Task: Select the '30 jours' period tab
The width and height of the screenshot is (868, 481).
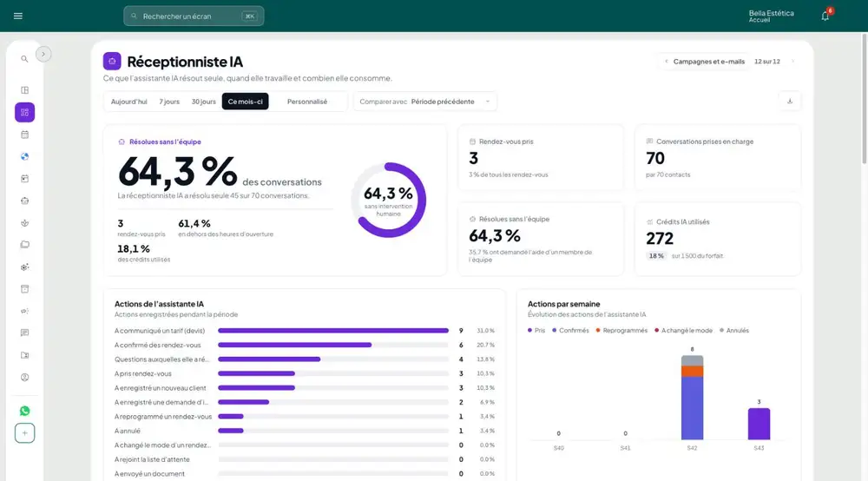Action: point(204,102)
